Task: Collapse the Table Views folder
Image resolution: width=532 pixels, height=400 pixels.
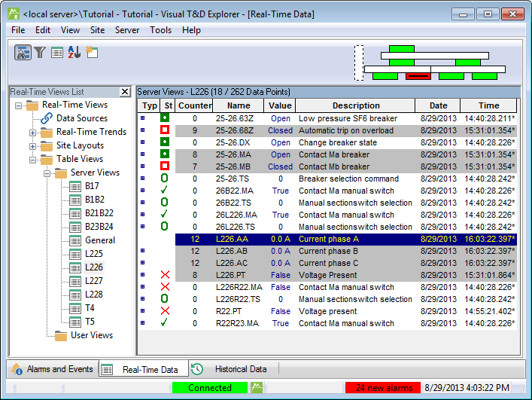Action: point(32,160)
